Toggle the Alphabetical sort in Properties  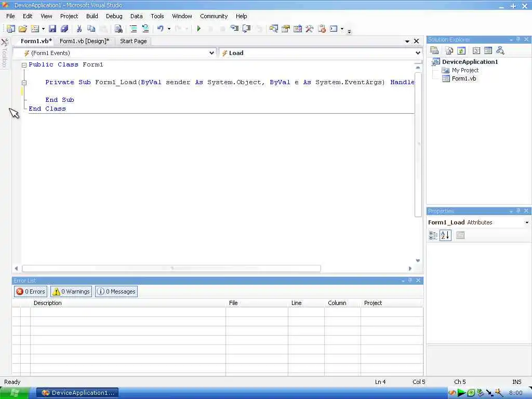[445, 235]
